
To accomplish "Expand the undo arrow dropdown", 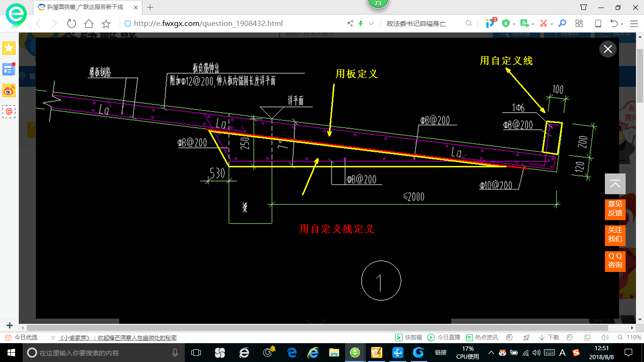I will tap(622, 24).
